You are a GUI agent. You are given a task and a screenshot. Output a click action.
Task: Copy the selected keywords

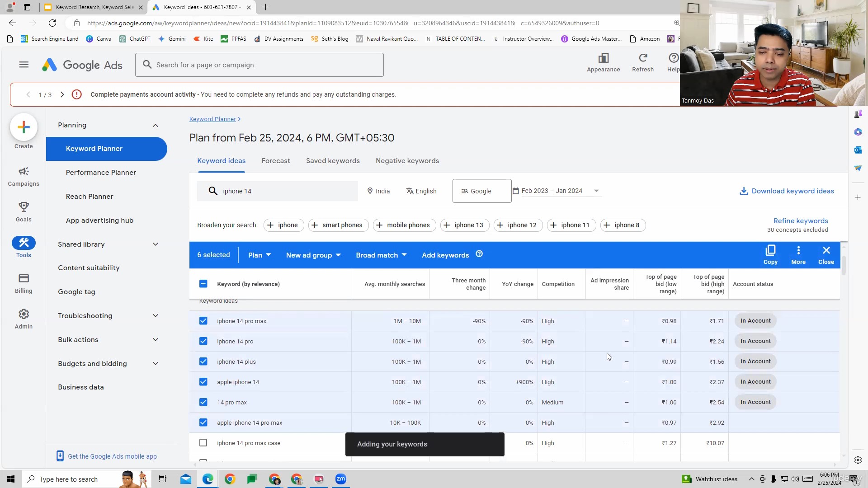pyautogui.click(x=770, y=255)
